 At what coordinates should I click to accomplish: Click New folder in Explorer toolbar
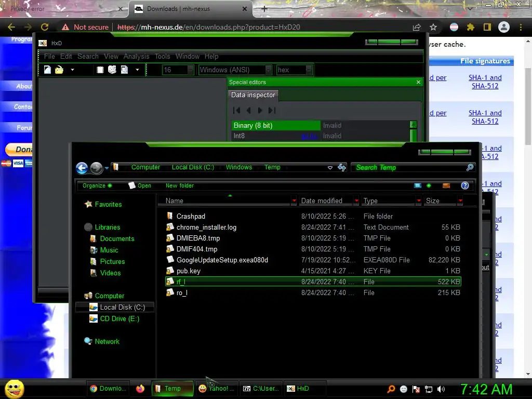179,185
